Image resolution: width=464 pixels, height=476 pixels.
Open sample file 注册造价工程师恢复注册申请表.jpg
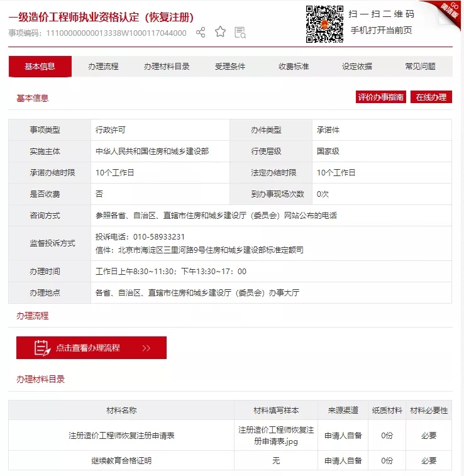pyautogui.click(x=276, y=435)
